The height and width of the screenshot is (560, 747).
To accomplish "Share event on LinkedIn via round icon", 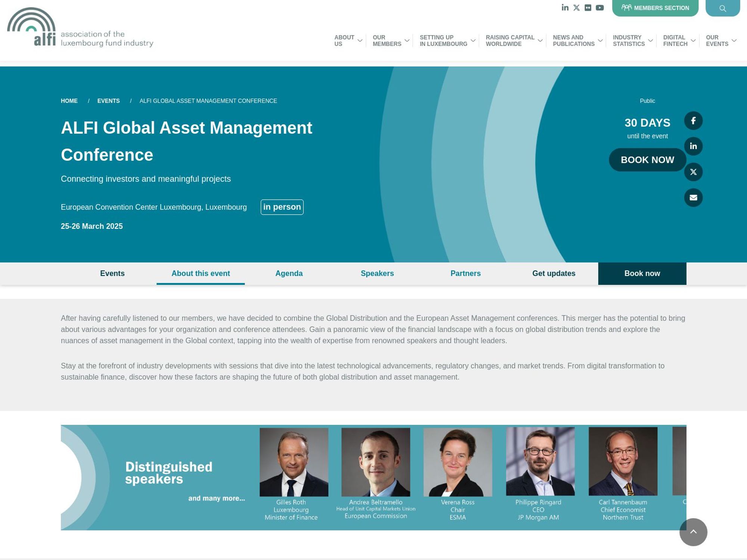I will [x=693, y=146].
